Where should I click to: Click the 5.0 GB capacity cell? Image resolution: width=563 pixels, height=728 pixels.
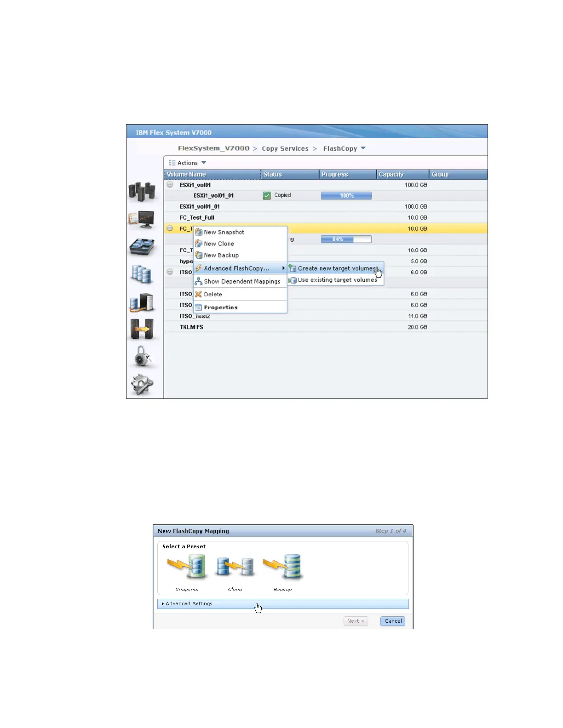tap(419, 261)
